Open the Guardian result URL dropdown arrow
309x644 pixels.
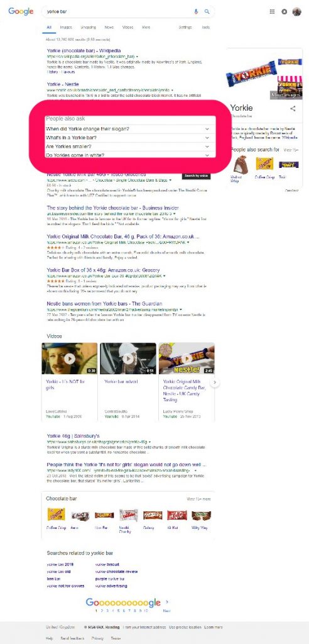[180, 309]
